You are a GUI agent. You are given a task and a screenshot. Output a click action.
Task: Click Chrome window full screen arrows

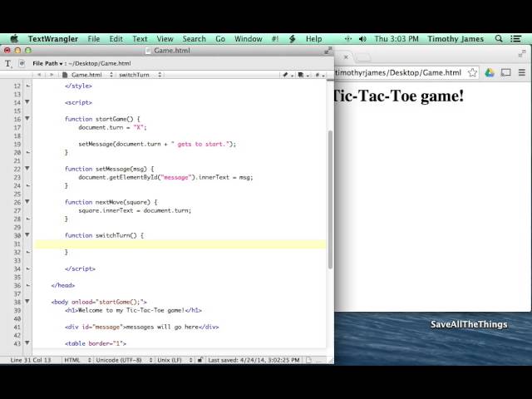pyautogui.click(x=522, y=53)
